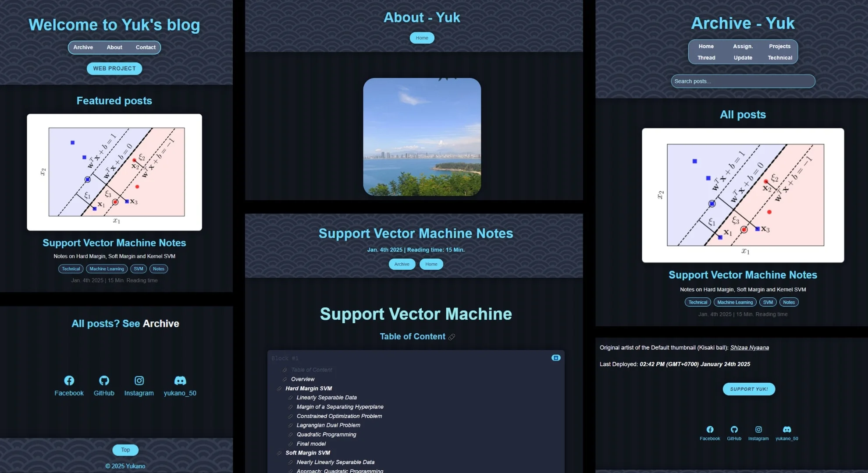Open the Lagrangian Dual Problem section link
The width and height of the screenshot is (868, 473).
pyautogui.click(x=328, y=425)
